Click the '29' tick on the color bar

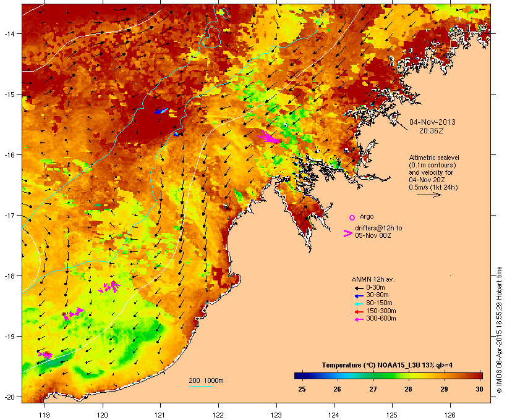coord(445,389)
